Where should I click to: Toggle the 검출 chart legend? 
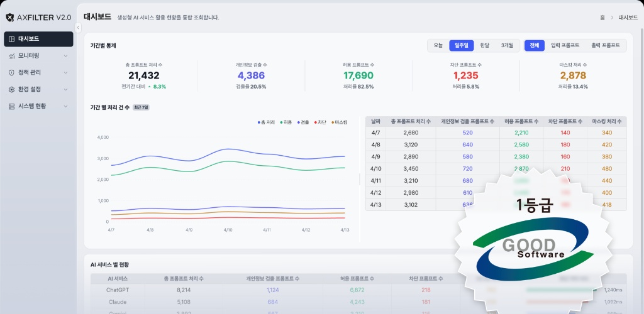coord(303,122)
